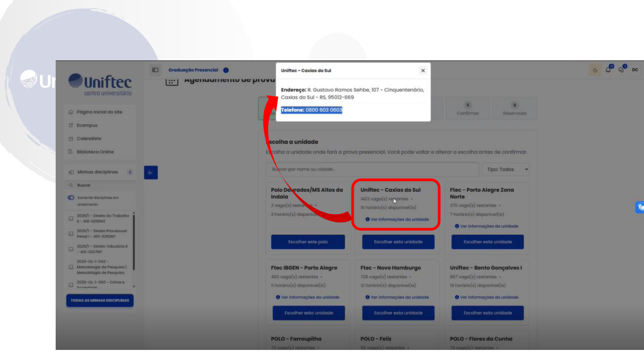This screenshot has height=362, width=644.
Task: Click the dark mode moon icon
Action: [595, 70]
